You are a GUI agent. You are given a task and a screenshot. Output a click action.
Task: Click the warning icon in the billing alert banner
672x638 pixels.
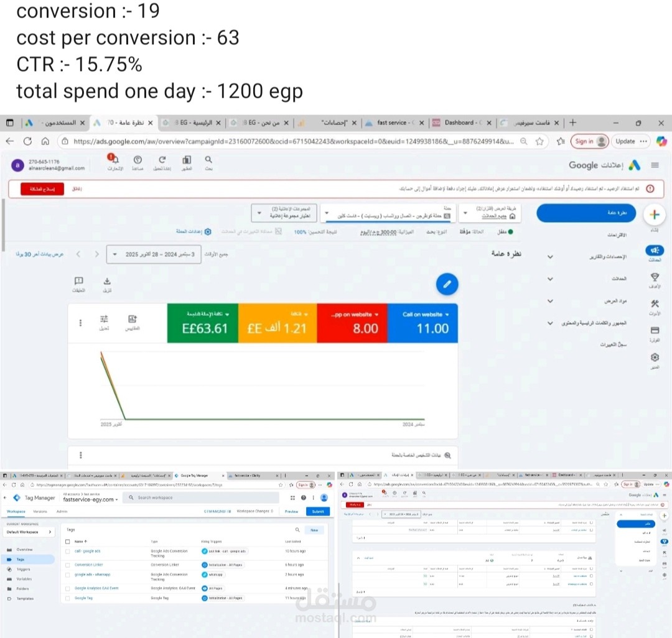pos(650,189)
